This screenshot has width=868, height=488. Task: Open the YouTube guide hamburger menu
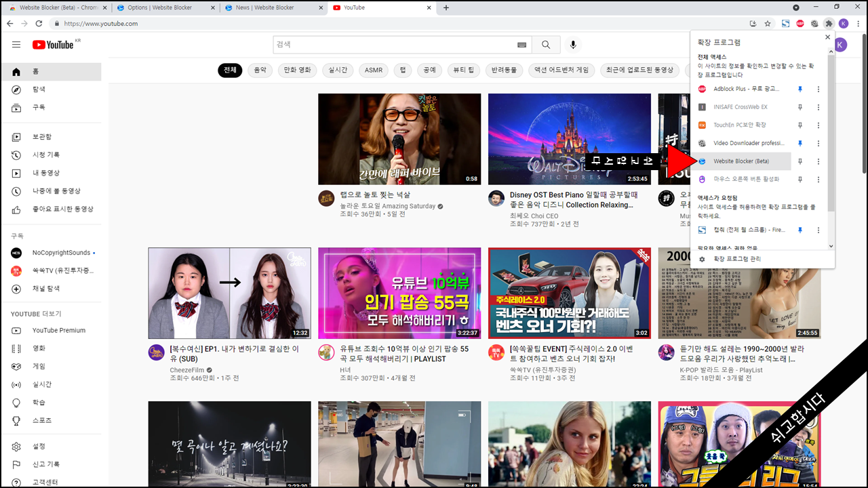point(16,45)
